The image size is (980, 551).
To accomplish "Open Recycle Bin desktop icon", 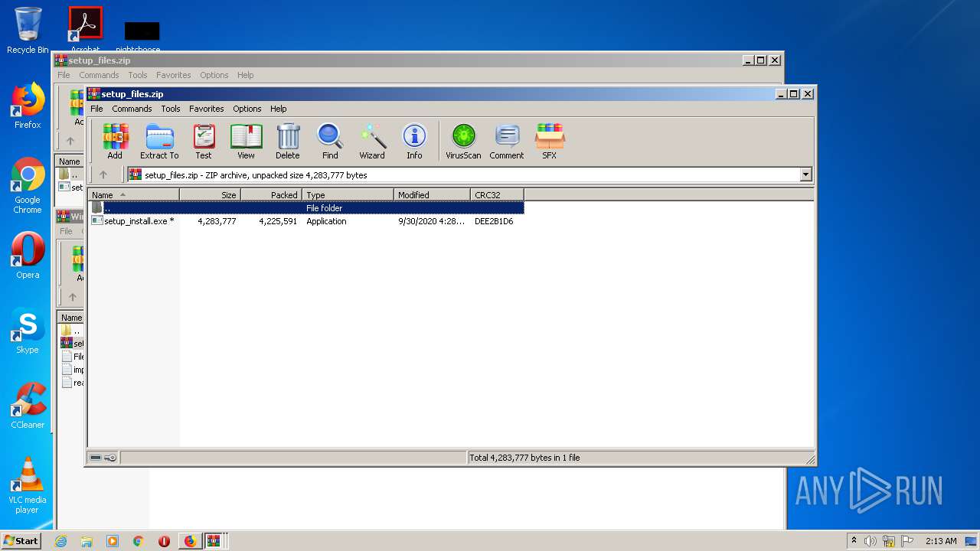I will pos(28,31).
